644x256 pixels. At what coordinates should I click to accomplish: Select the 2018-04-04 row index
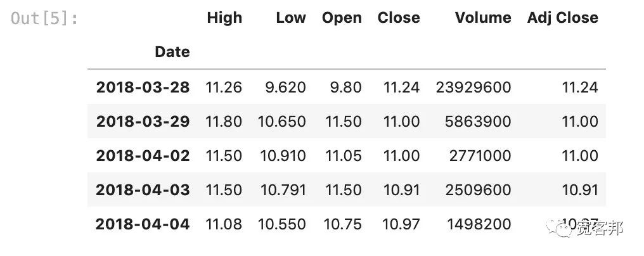(143, 224)
